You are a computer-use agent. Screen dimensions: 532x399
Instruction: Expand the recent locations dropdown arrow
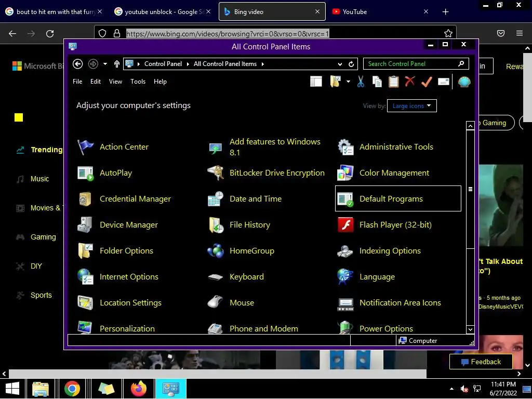(105, 64)
